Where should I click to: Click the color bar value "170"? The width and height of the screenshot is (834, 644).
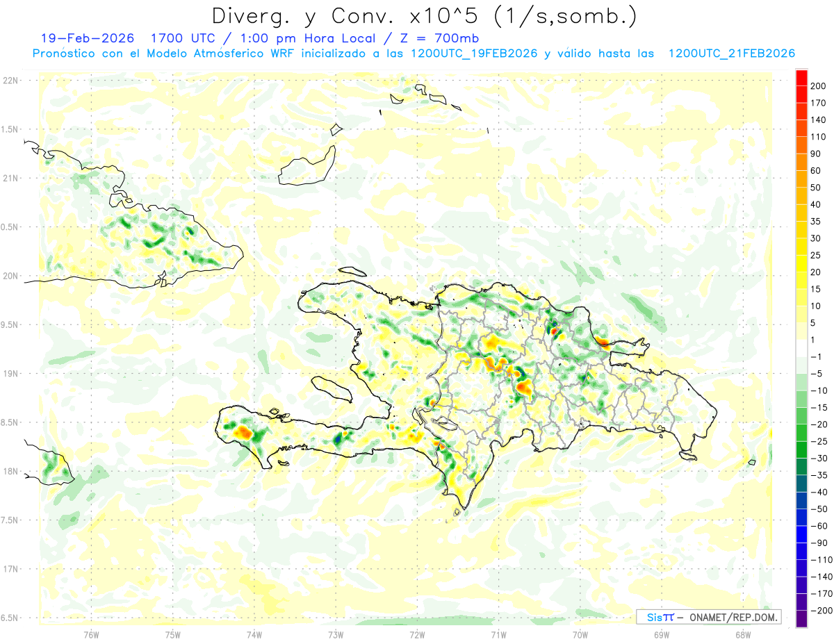[819, 103]
